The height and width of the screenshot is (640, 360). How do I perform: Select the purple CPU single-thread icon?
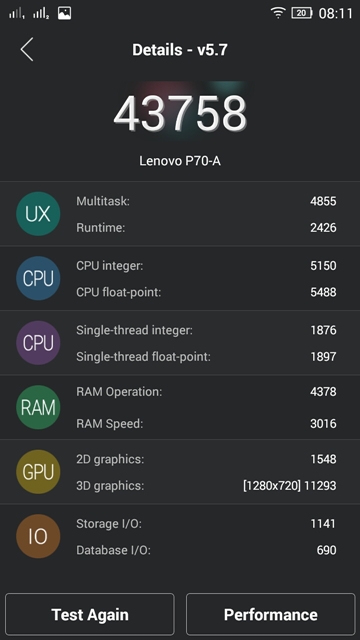coord(38,342)
